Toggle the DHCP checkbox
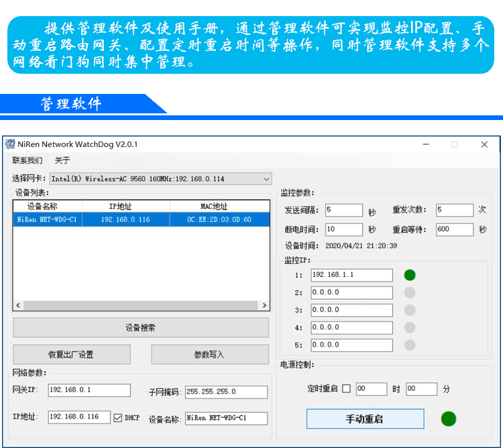This screenshot has height=448, width=503. [118, 418]
